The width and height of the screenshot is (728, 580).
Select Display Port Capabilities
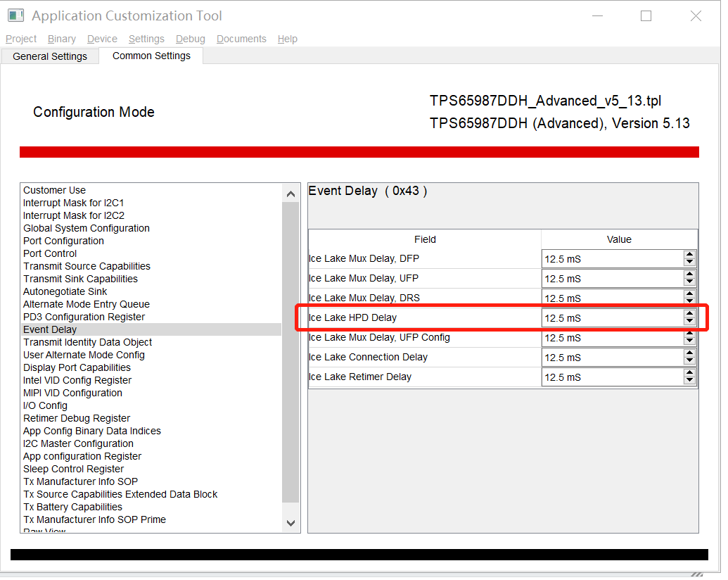[x=77, y=367]
